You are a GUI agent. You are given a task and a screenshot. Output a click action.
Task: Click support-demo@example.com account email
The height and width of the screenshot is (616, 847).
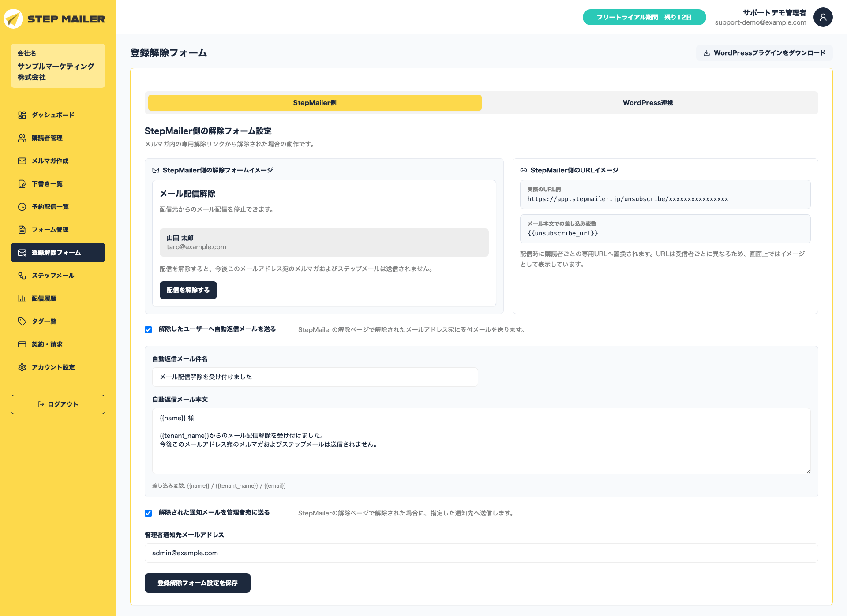pos(761,22)
